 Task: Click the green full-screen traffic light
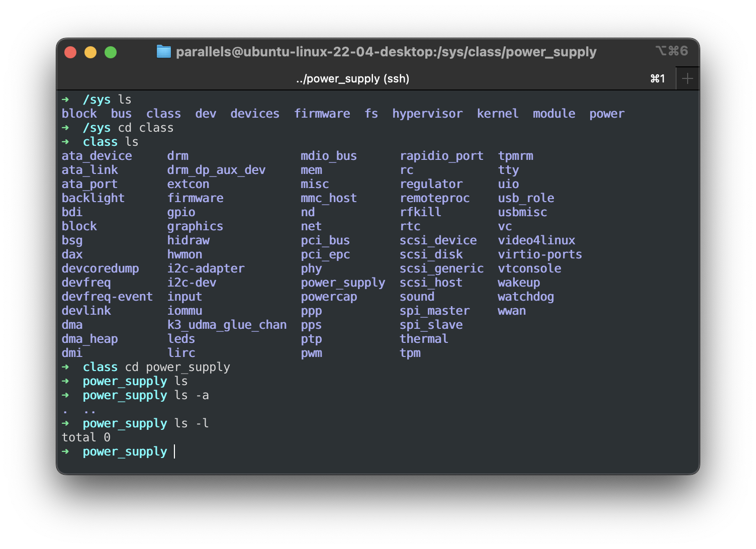(111, 52)
